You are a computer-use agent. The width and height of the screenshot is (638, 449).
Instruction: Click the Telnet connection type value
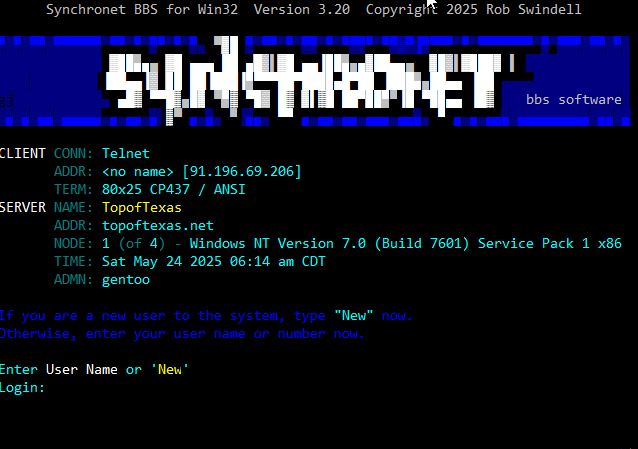click(x=126, y=153)
